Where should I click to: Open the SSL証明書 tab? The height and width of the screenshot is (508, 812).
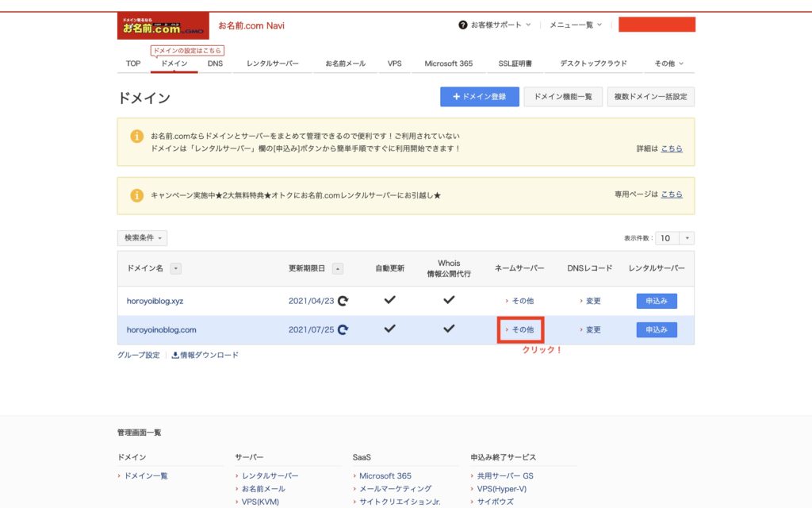pyautogui.click(x=515, y=63)
